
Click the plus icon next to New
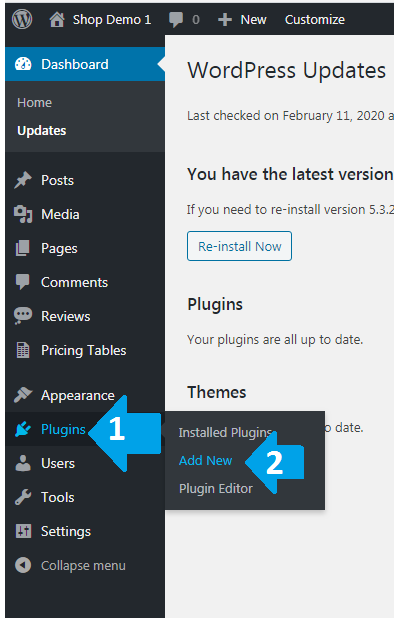(x=225, y=20)
